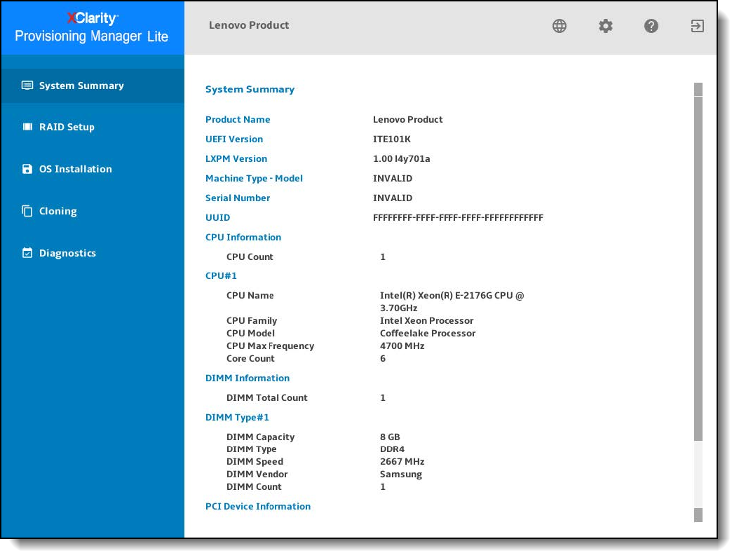Click the vertical scrollbar thumb
Screen dimensions: 739x560
698,266
